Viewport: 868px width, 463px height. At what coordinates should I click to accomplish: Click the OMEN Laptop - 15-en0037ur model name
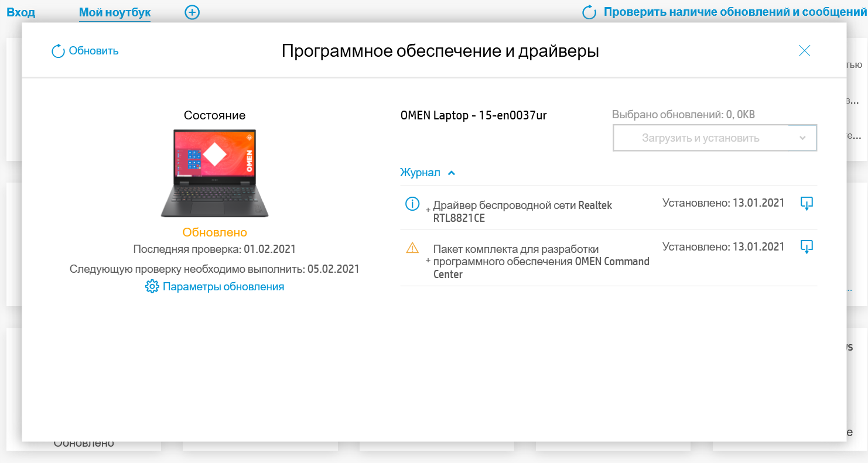tap(473, 115)
